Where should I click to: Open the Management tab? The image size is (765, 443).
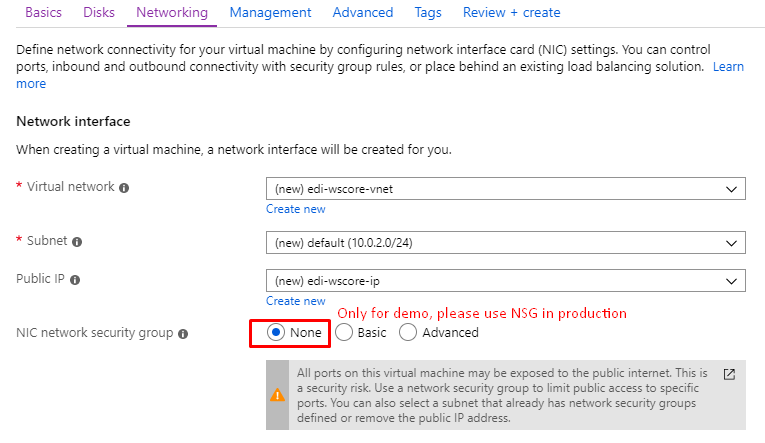(270, 12)
